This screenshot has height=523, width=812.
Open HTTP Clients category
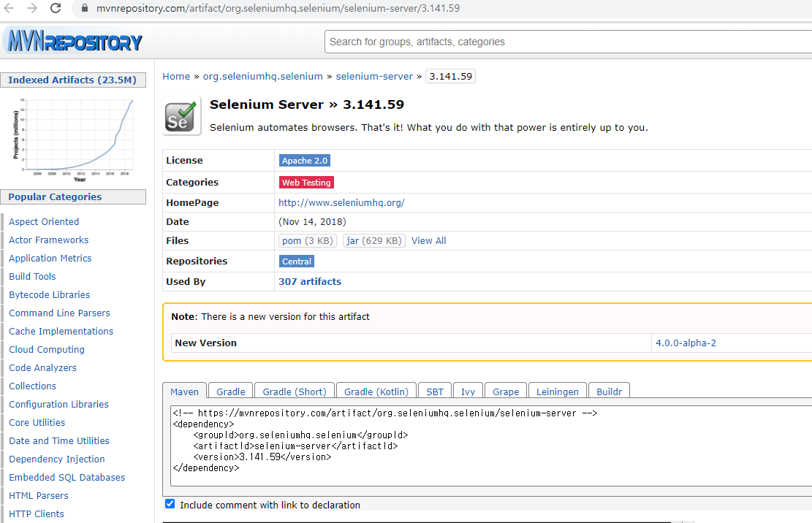click(x=37, y=514)
